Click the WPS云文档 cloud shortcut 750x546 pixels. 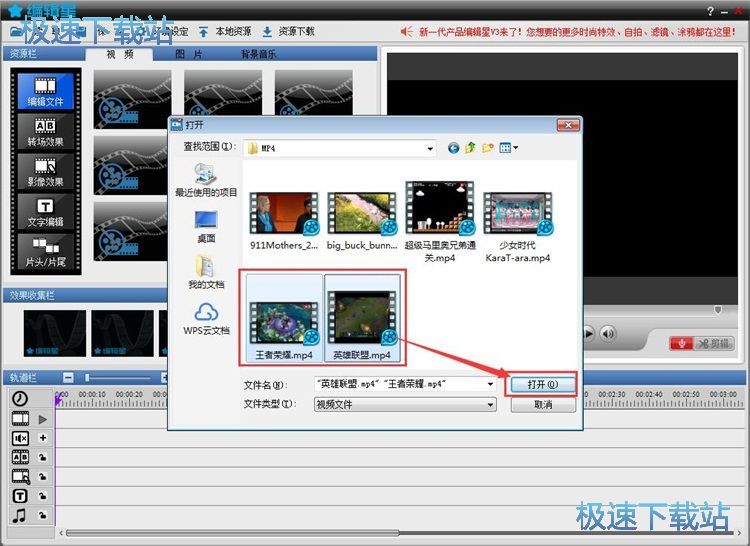[x=206, y=319]
